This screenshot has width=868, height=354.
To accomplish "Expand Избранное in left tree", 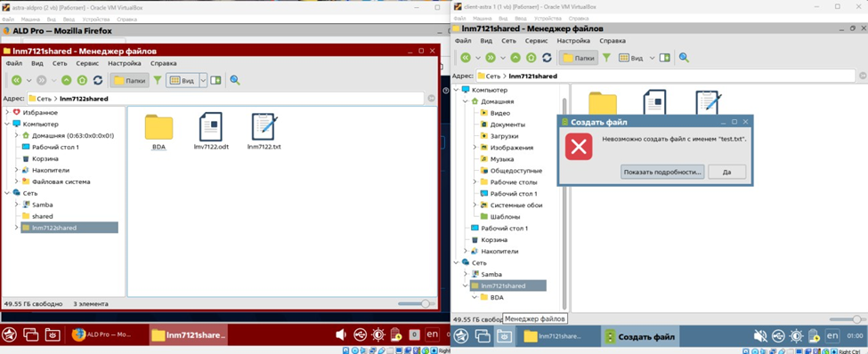I will [x=6, y=112].
